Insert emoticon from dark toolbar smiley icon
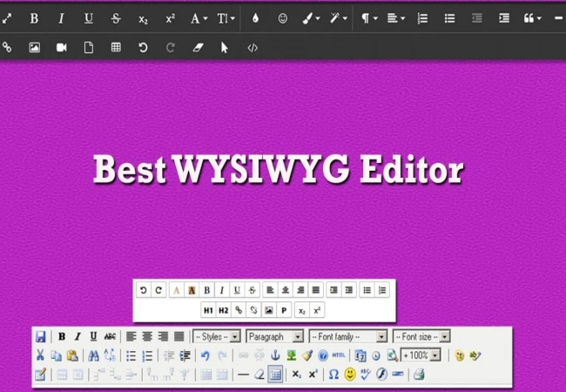 point(283,18)
